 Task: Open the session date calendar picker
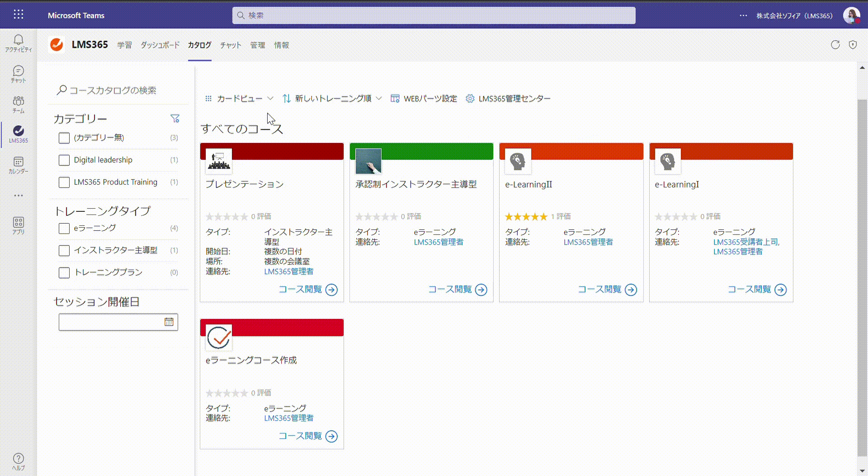[169, 322]
